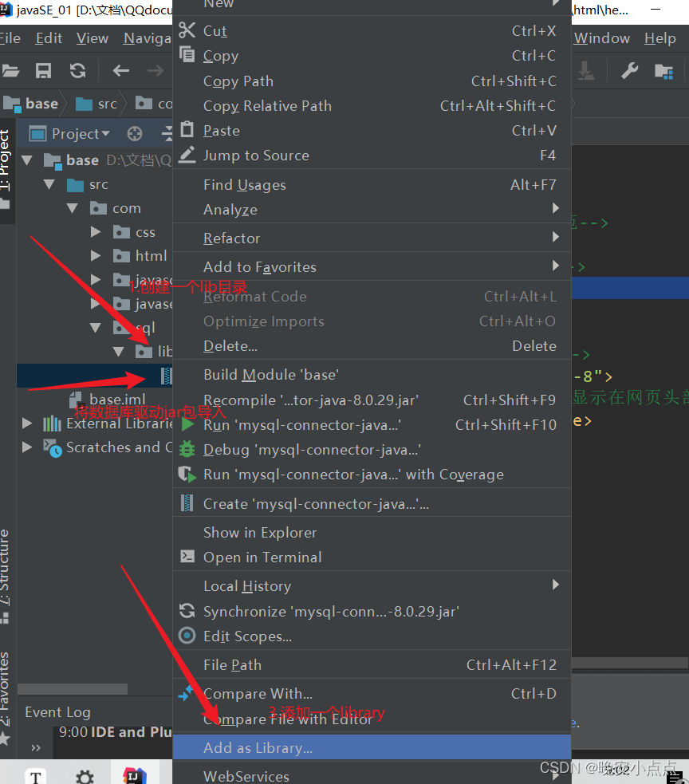Click the Jump to Source pencil icon

[187, 155]
